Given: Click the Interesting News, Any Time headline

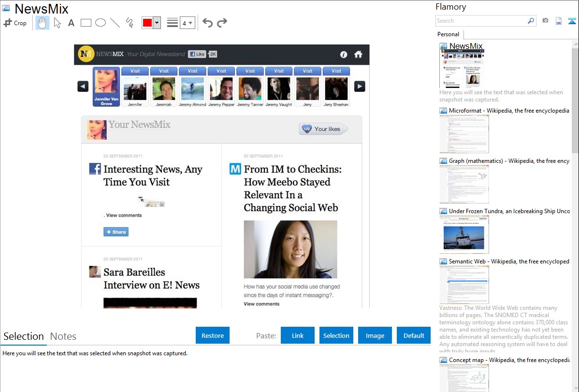Looking at the screenshot, I should [x=153, y=175].
